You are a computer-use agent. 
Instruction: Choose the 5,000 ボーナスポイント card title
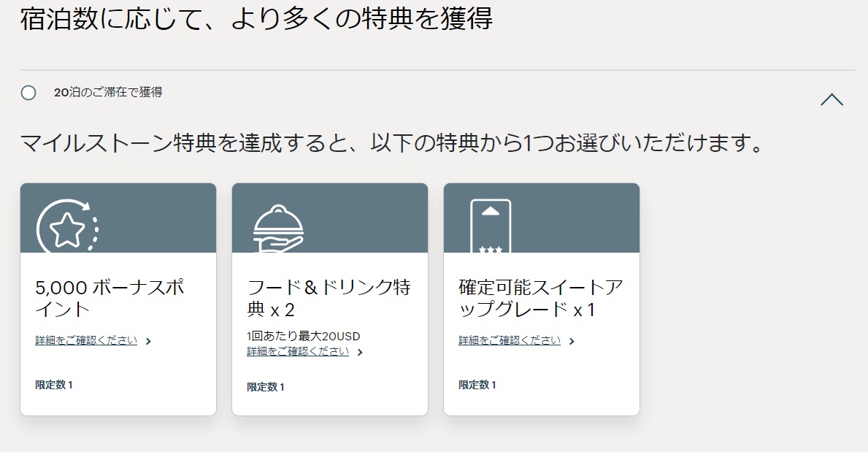[110, 298]
